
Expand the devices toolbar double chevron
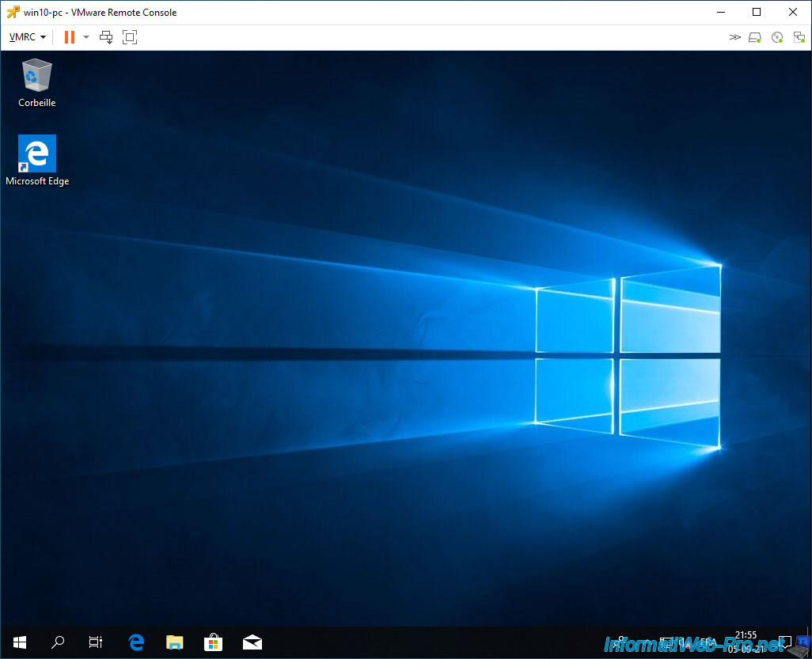(735, 36)
